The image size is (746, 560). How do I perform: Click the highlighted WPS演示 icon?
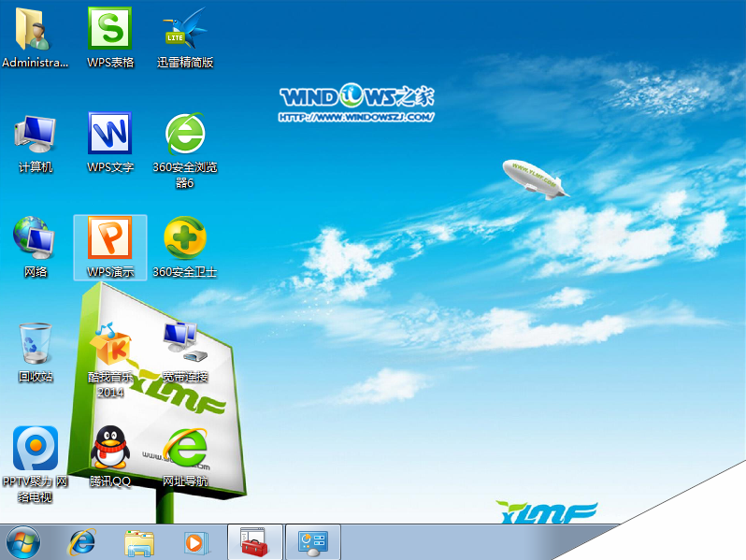(110, 239)
